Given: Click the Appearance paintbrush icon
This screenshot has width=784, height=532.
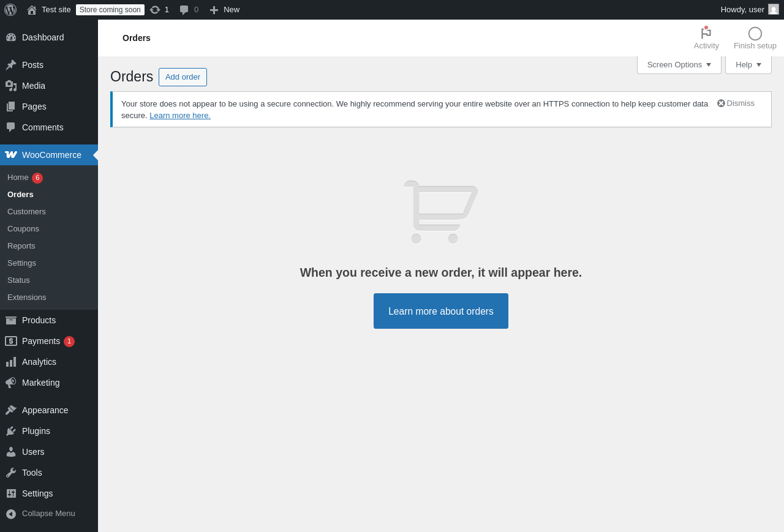Looking at the screenshot, I should click(x=11, y=410).
